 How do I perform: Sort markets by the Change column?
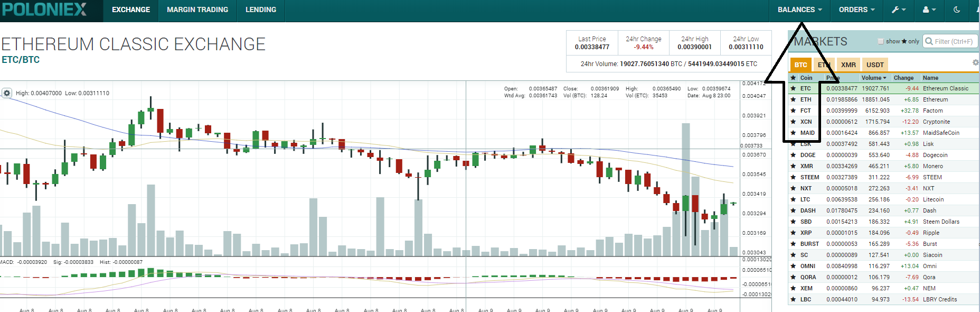[903, 78]
